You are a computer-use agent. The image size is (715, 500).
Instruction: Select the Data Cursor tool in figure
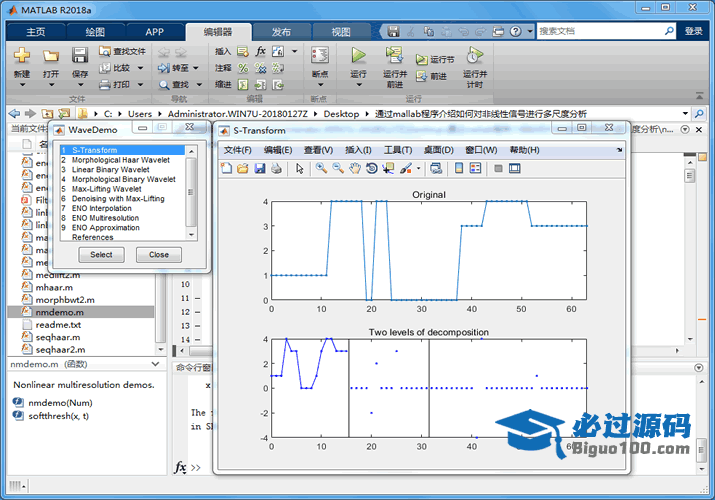point(388,168)
